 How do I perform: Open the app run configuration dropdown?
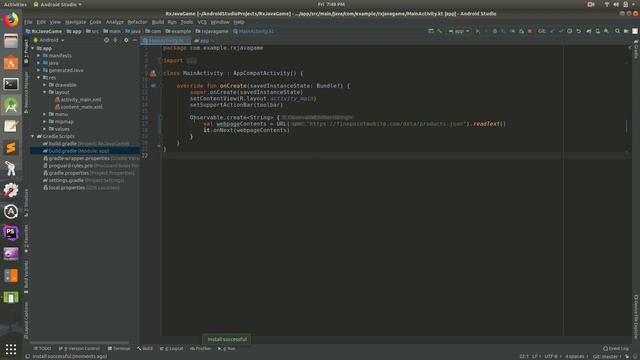coord(459,31)
